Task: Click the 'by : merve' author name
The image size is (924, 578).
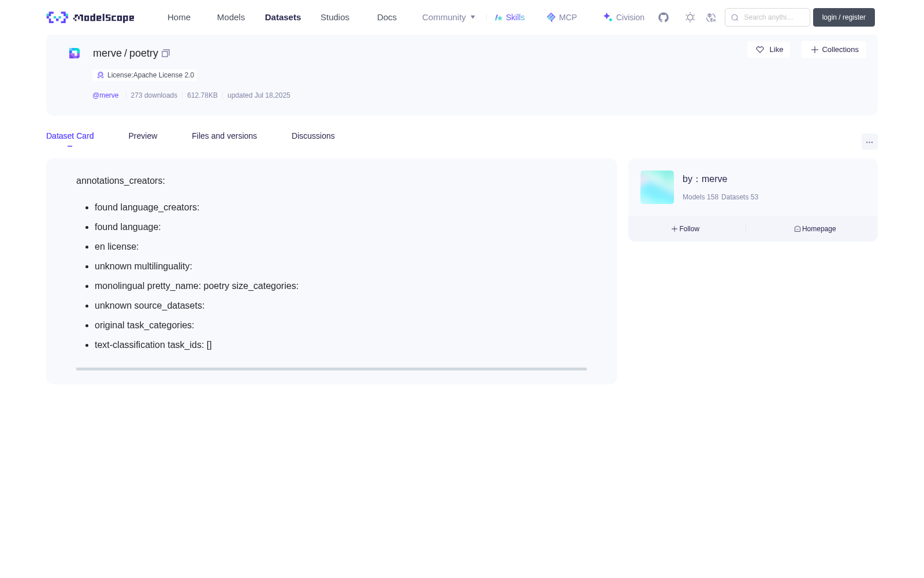Action: point(705,179)
